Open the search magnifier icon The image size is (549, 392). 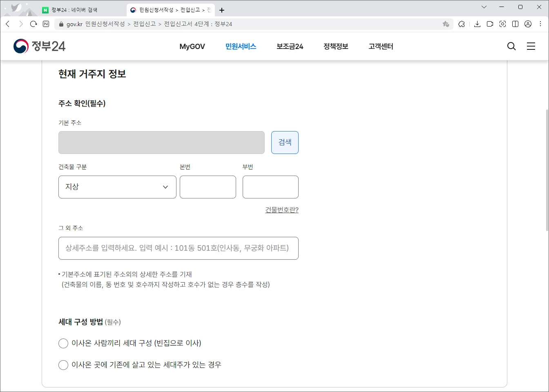pos(511,46)
